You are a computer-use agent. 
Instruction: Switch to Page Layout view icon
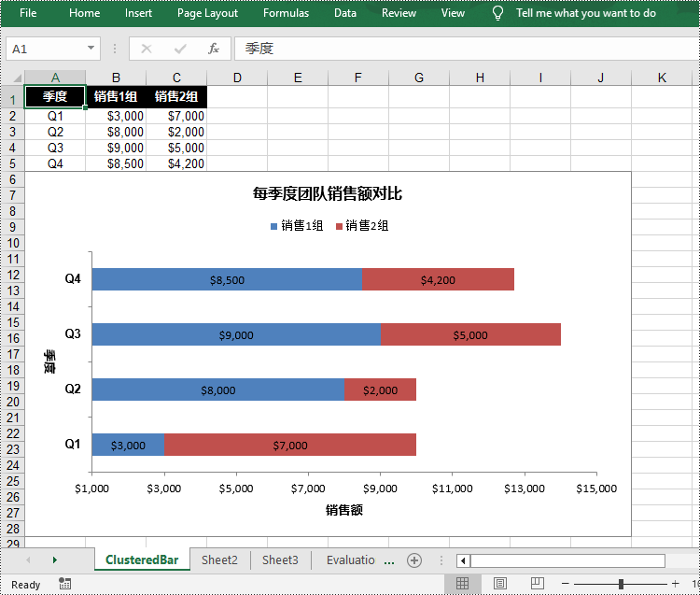[500, 584]
